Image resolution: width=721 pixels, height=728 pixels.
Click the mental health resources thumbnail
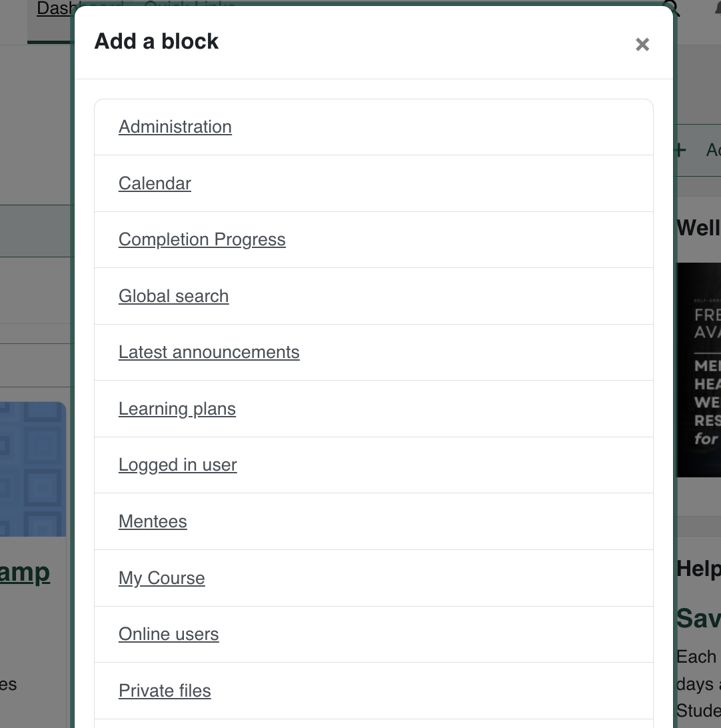[x=699, y=369]
